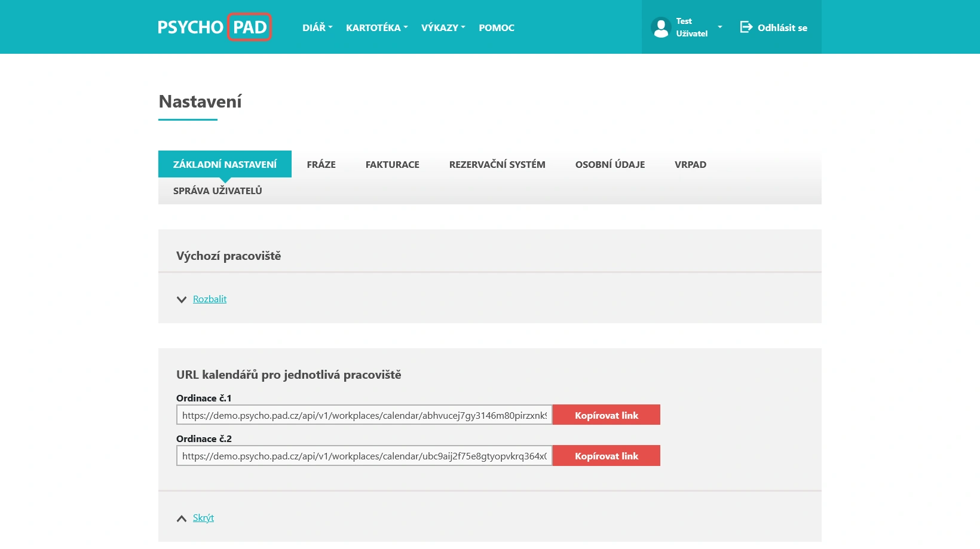This screenshot has height=549, width=980.
Task: Copy the Ordinace č.2 calendar link
Action: (x=606, y=456)
